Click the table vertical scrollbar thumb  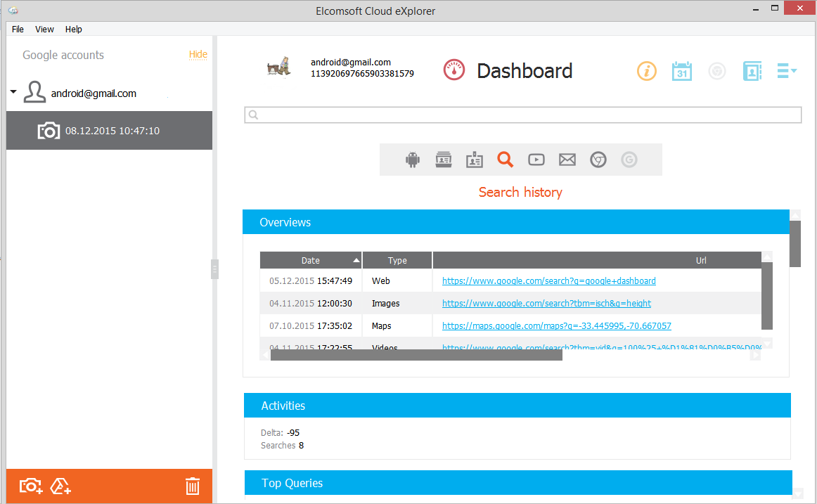[x=766, y=296]
